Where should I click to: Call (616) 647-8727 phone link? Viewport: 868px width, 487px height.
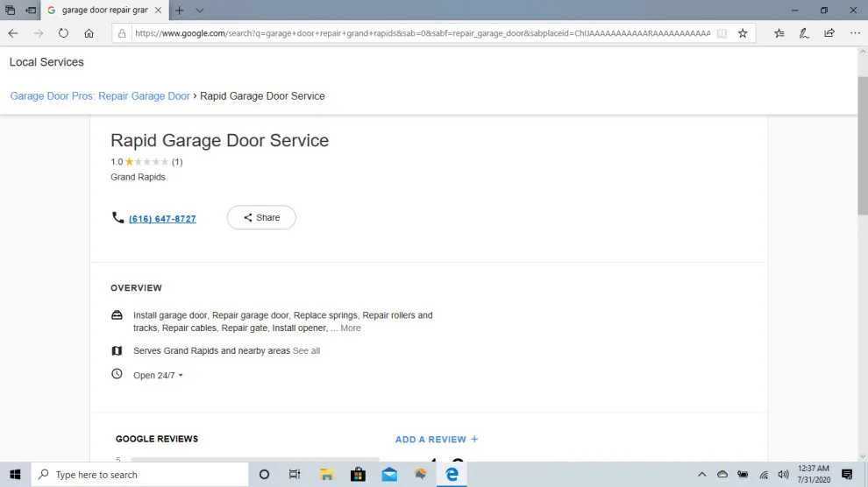pos(162,219)
